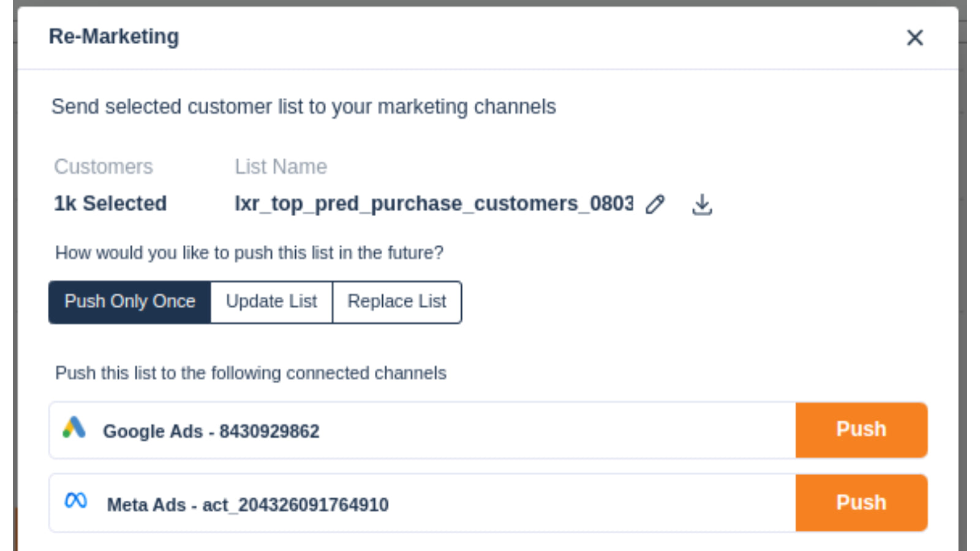
Task: Push the list to Google Ads
Action: coord(861,429)
